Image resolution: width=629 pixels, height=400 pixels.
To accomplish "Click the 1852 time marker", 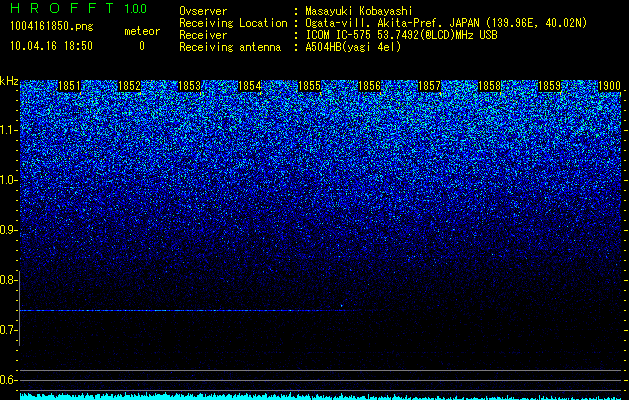I will click(x=129, y=86).
